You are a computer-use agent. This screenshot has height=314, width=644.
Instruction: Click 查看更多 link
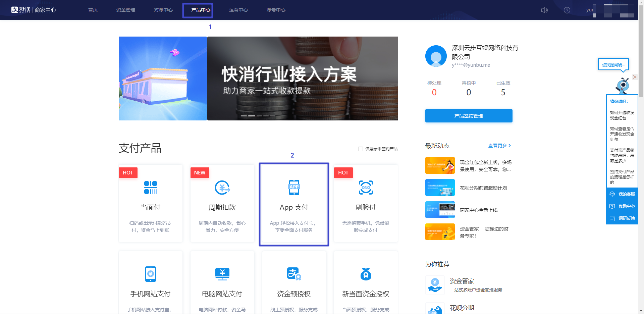tap(499, 146)
